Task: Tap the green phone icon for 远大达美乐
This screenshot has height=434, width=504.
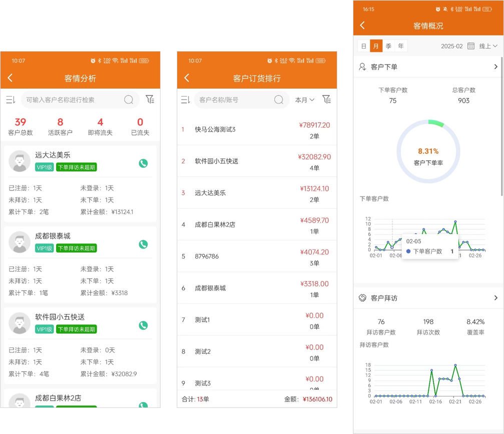Action: pyautogui.click(x=144, y=163)
